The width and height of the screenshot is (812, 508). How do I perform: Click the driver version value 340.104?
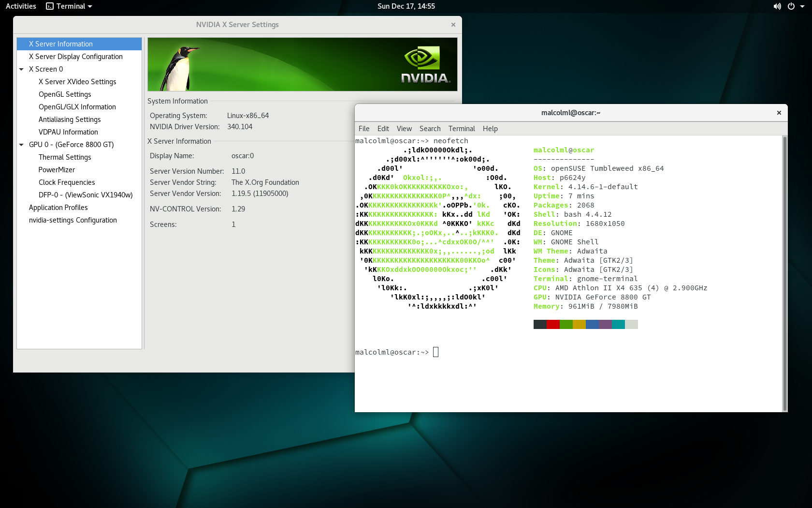point(240,127)
